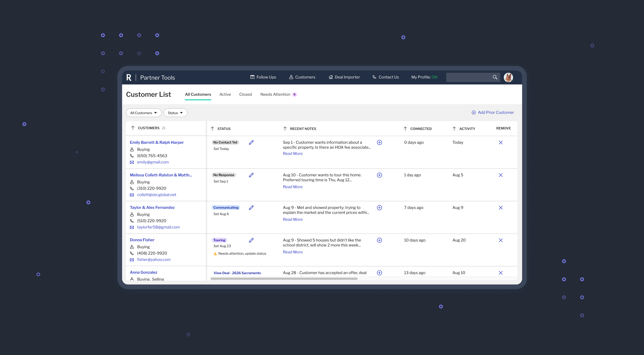Image resolution: width=644 pixels, height=355 pixels.
Task: Read More on Aug 9 market prices note
Action: [x=292, y=219]
